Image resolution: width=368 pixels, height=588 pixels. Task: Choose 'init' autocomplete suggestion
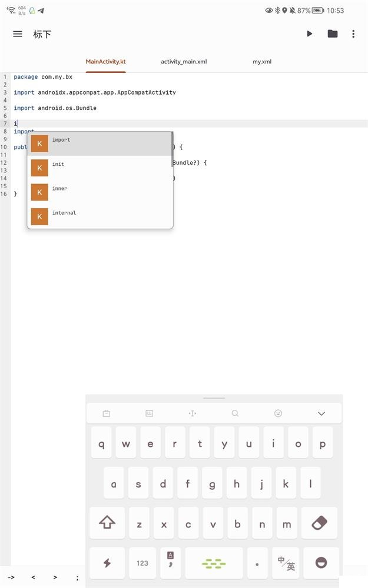100,168
